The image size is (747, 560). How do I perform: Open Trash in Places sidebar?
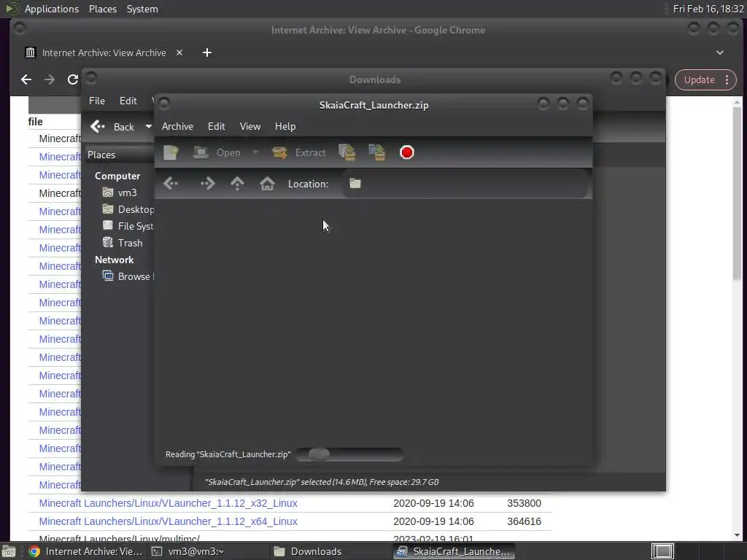tap(123, 243)
